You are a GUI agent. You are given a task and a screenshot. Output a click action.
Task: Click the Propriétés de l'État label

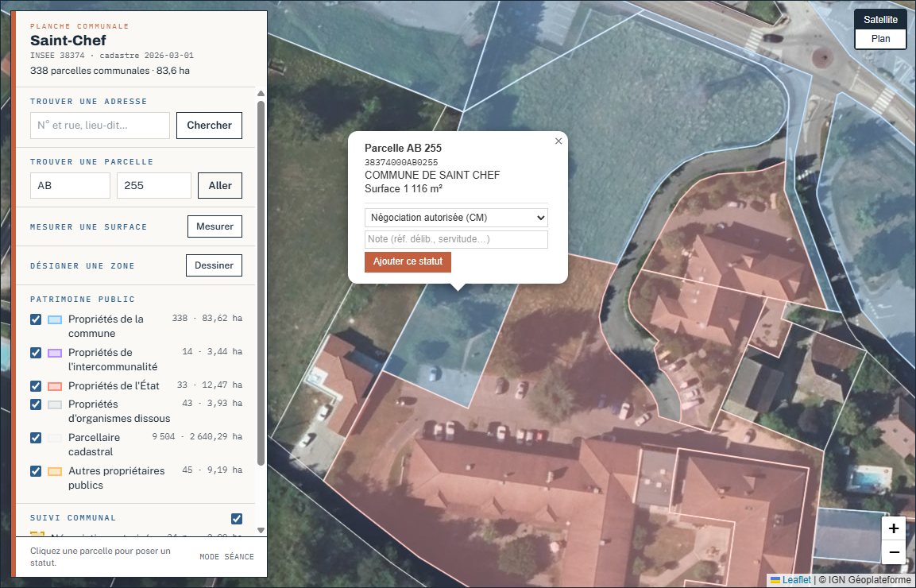[x=114, y=385]
